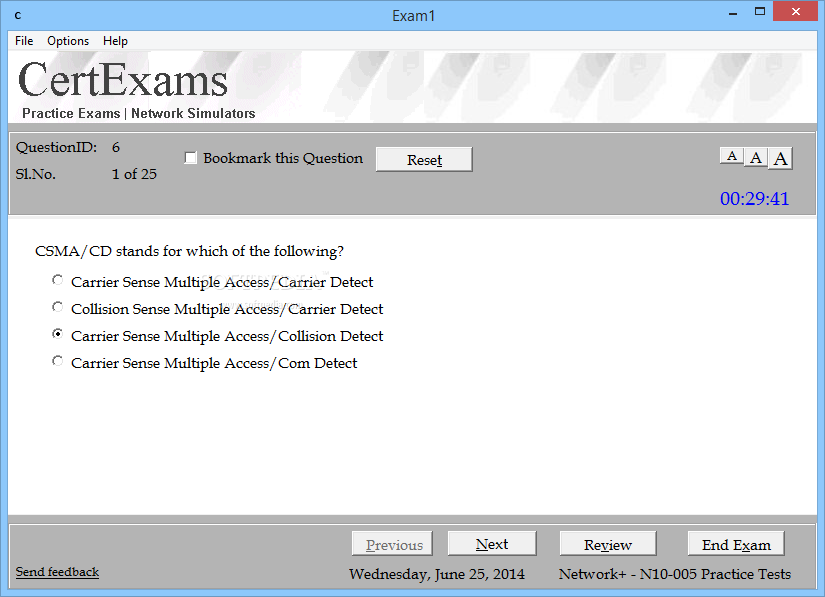Click the QuestionID value 6
Image resolution: width=825 pixels, height=597 pixels.
[x=116, y=147]
